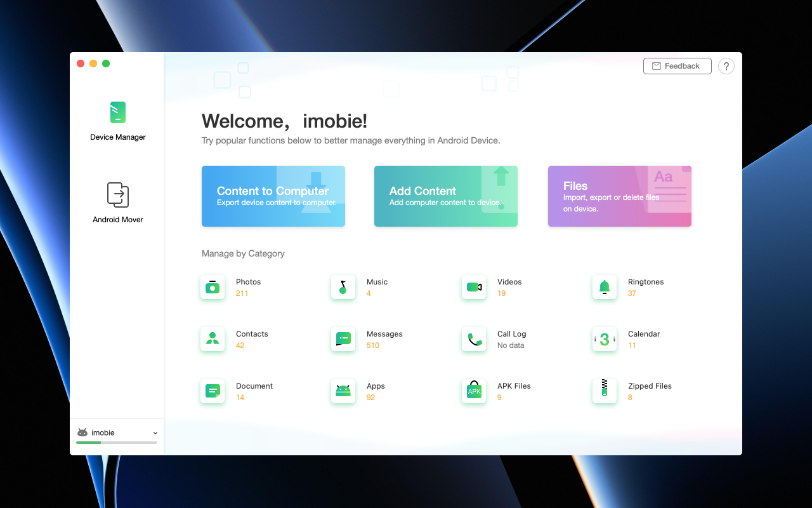Open help with the question mark icon
The width and height of the screenshot is (812, 508).
726,66
